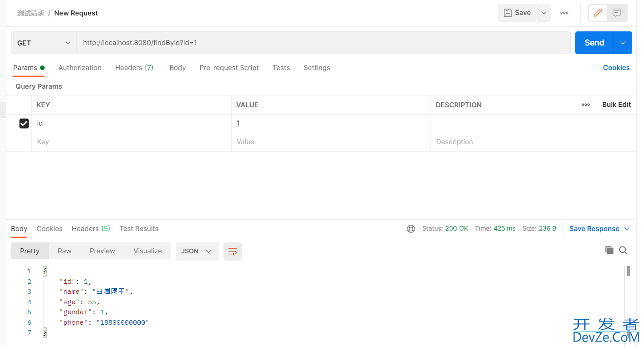Click the Save button
The height and width of the screenshot is (347, 644).
(517, 13)
